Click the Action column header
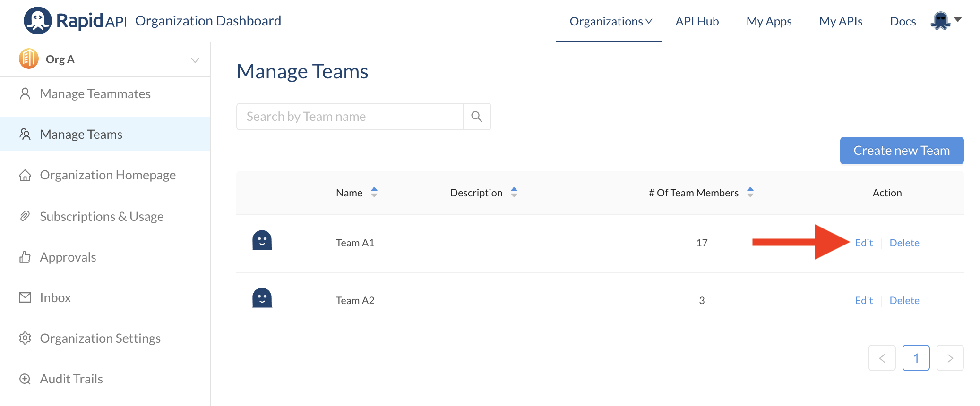Viewport: 980px width, 406px height. 887,193
